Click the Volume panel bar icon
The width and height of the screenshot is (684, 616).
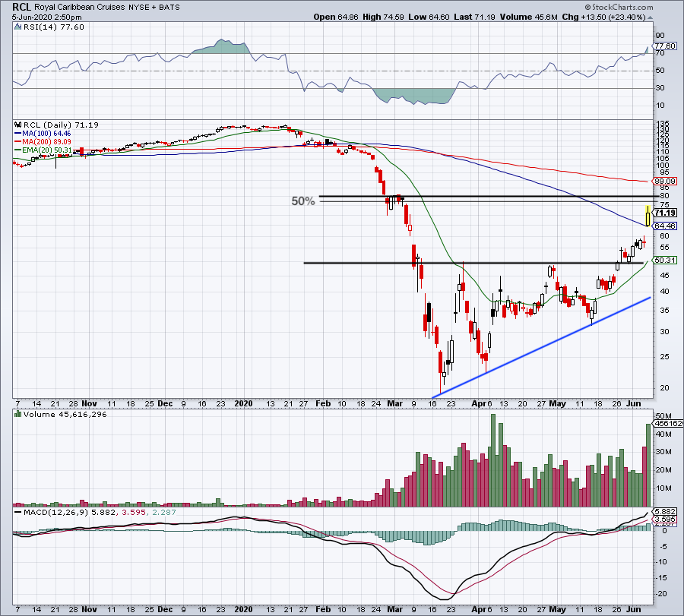pos(17,414)
